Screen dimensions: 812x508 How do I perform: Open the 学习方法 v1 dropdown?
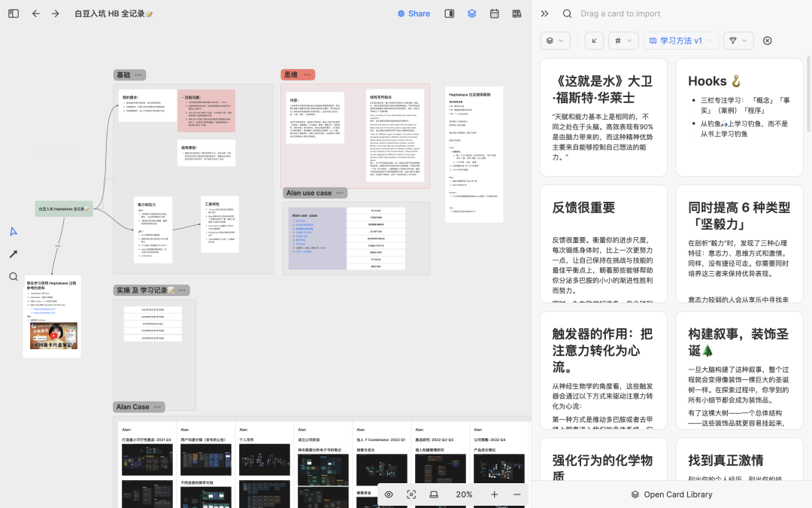(681, 41)
